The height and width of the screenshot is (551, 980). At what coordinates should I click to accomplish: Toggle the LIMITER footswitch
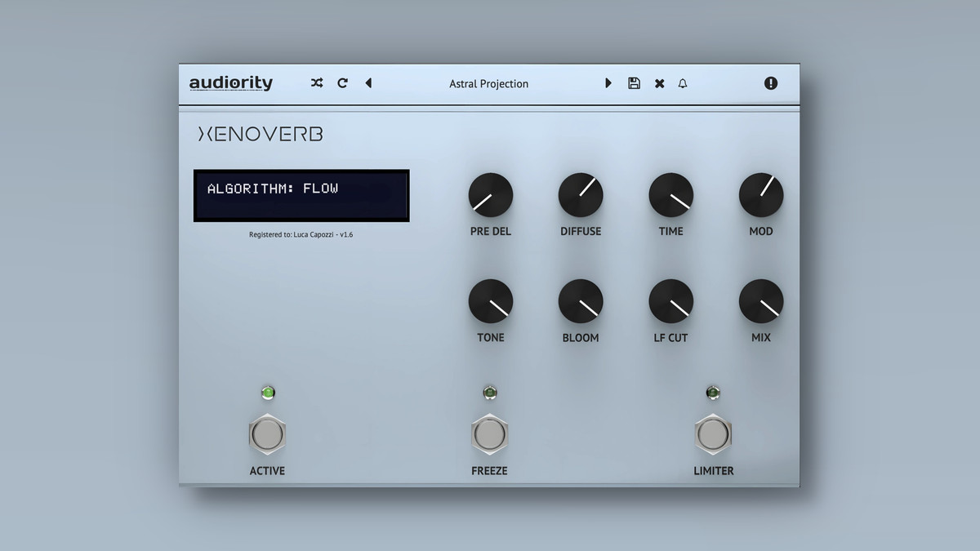click(713, 434)
